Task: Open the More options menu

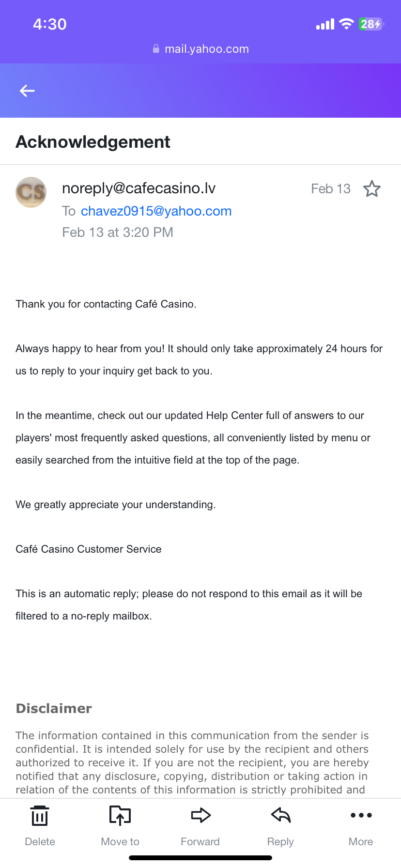Action: 361,816
